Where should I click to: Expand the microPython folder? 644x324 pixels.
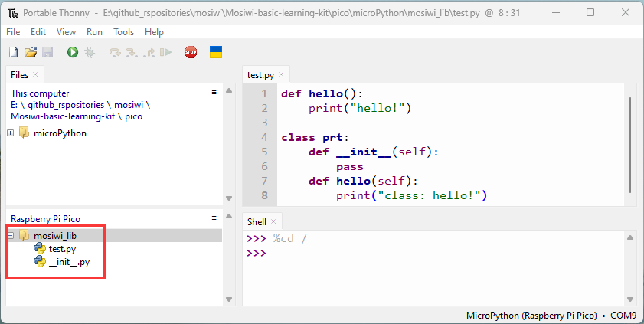click(x=11, y=133)
